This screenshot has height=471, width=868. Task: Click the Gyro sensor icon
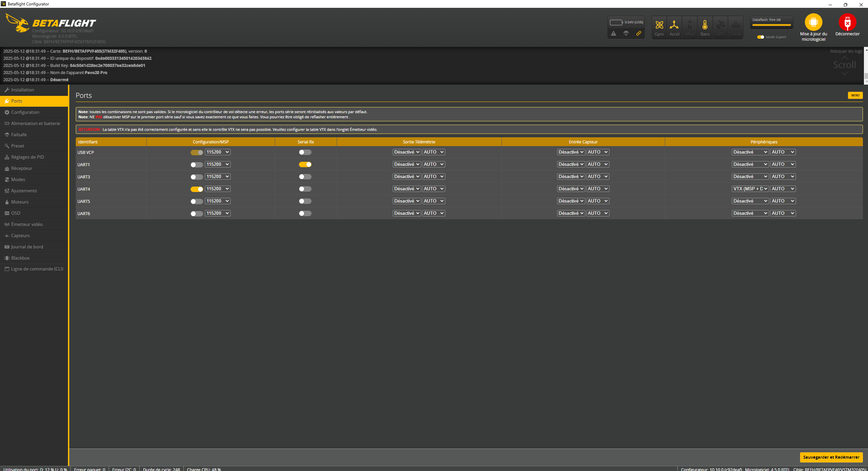pyautogui.click(x=659, y=25)
